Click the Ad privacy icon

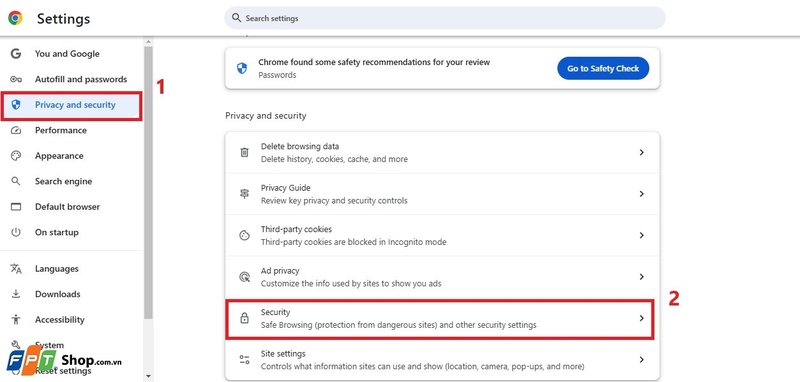pyautogui.click(x=244, y=277)
